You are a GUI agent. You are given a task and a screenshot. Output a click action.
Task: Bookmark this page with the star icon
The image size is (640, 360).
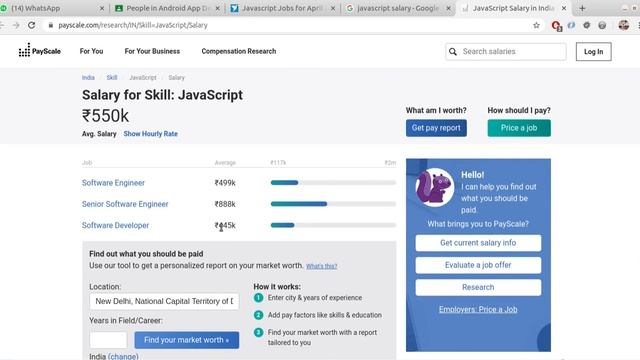536,25
